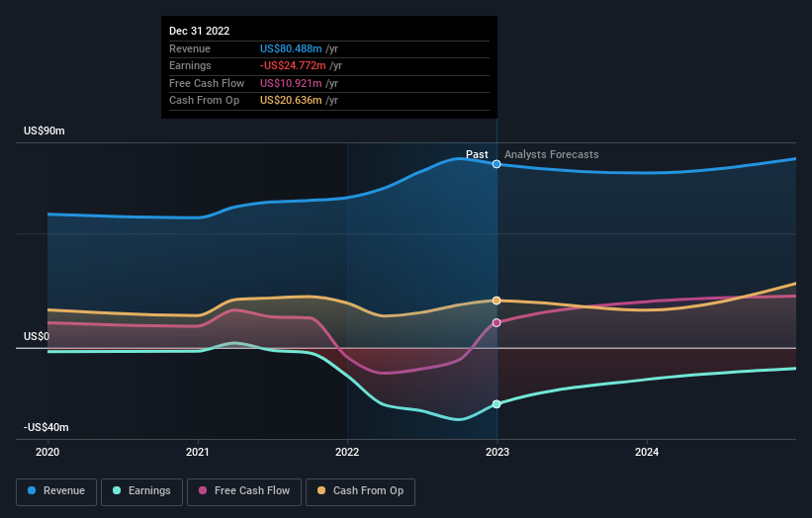Click the US$20.636m cash from op value
This screenshot has width=812, height=518.
[291, 101]
